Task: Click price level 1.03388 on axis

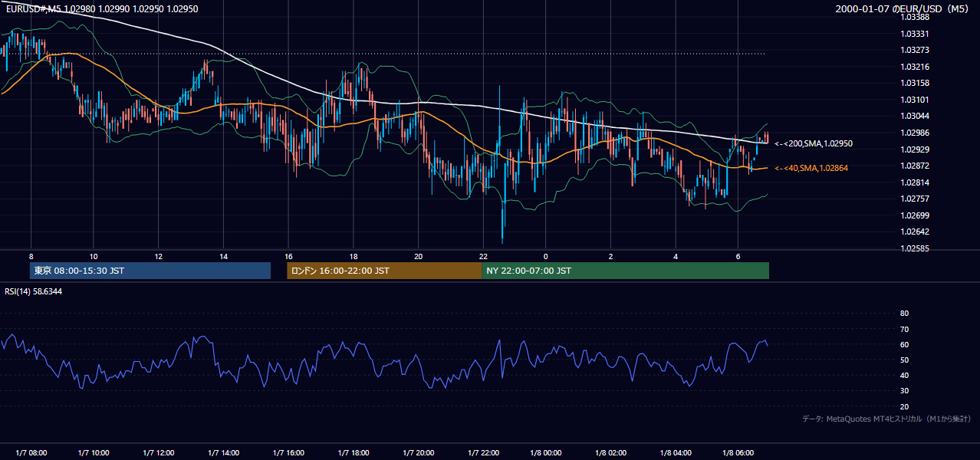Action: tap(916, 17)
